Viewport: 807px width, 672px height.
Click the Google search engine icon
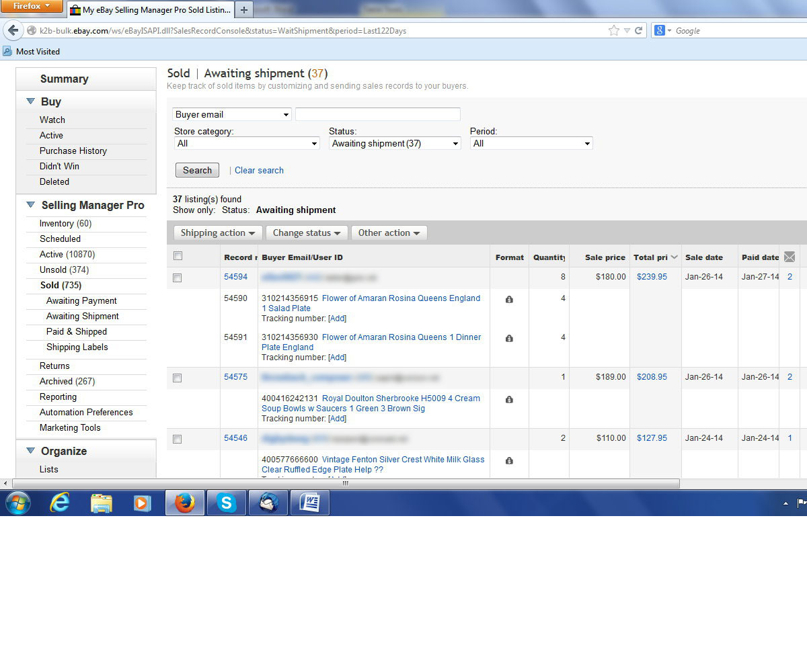[660, 30]
